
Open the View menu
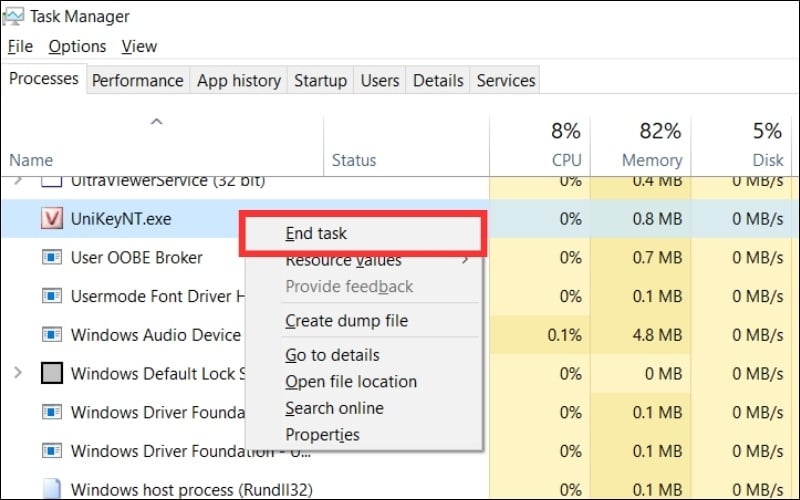click(139, 46)
